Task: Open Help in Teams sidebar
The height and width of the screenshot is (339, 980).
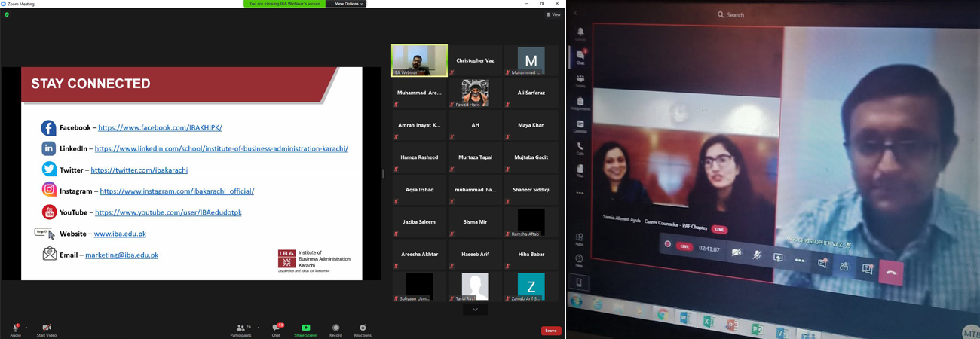Action: pyautogui.click(x=580, y=261)
